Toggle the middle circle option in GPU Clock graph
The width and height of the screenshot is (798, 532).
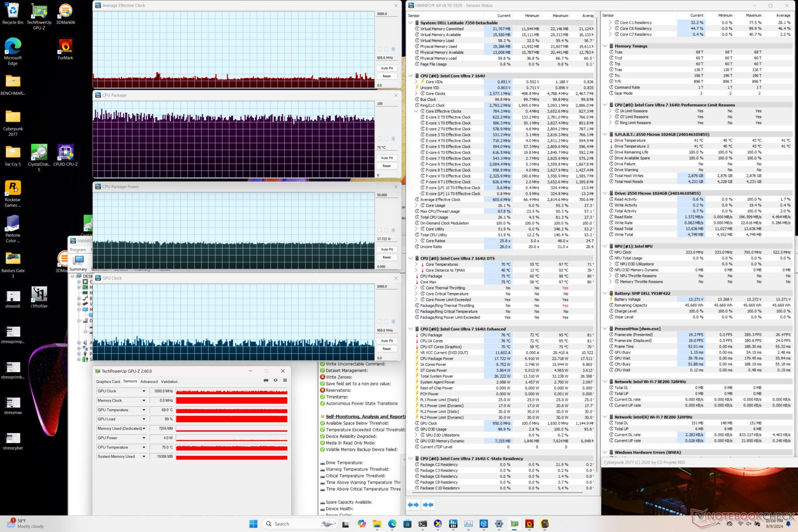386,321
